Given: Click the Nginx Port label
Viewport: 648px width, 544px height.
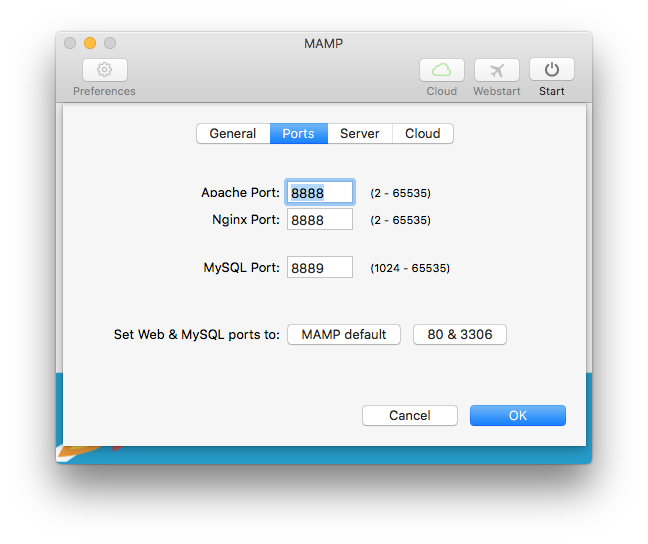Looking at the screenshot, I should pos(246,220).
